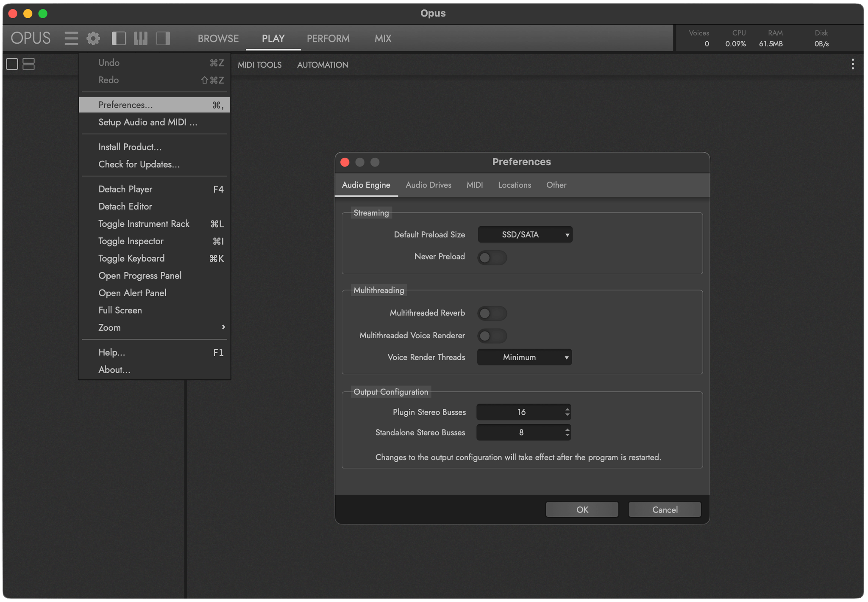This screenshot has height=602, width=868.
Task: Select Toggle Keyboard menu item
Action: click(x=154, y=259)
